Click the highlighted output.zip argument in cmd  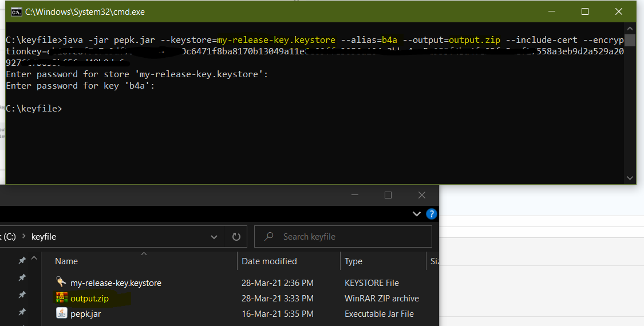point(475,40)
